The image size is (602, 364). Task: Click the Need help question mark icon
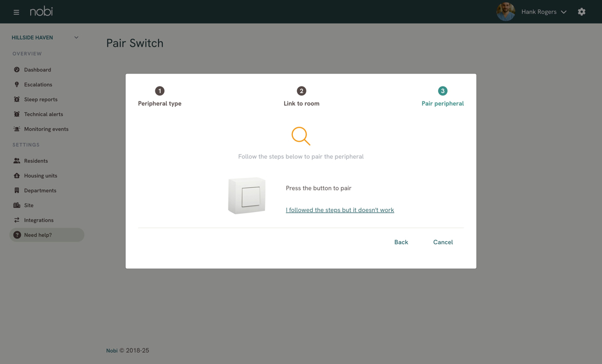point(17,235)
